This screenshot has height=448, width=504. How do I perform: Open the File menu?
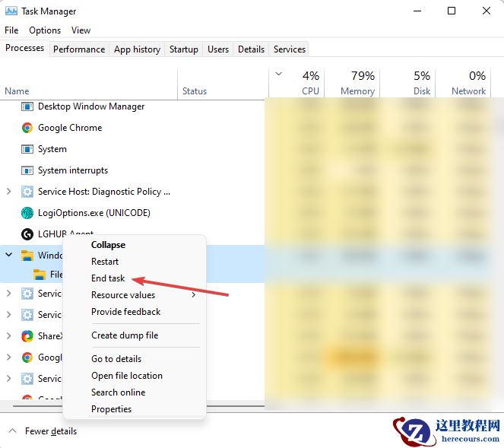click(x=11, y=30)
